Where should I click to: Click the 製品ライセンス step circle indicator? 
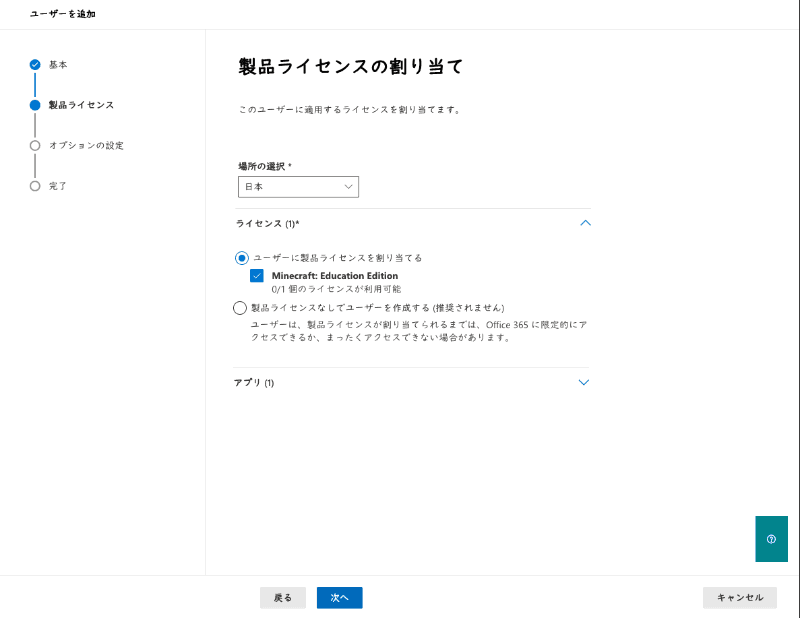tap(35, 105)
